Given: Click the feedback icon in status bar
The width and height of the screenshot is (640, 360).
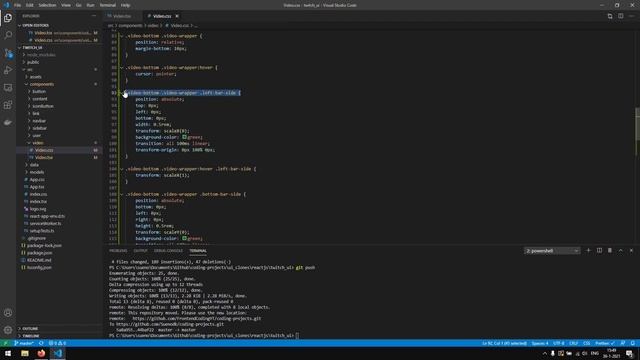Looking at the screenshot, I should [x=622, y=343].
